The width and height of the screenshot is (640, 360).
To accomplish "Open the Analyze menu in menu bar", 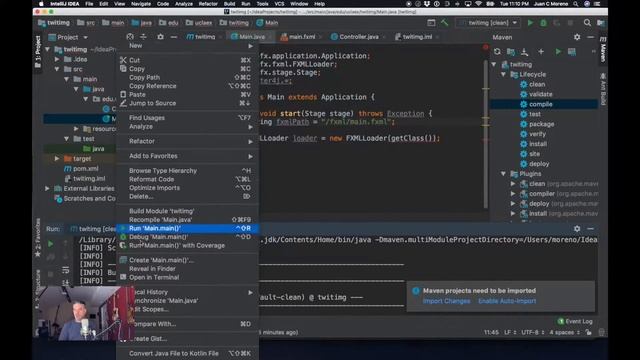I will tap(184, 4).
